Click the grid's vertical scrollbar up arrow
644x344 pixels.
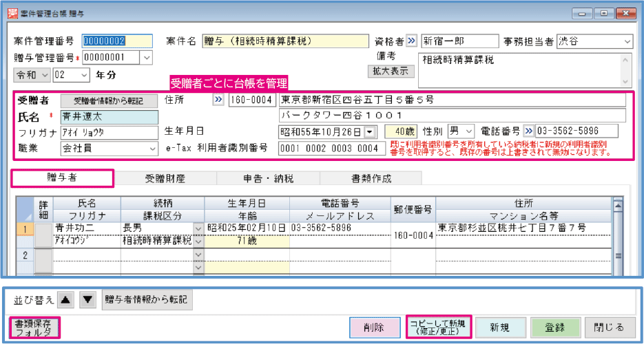click(x=618, y=204)
